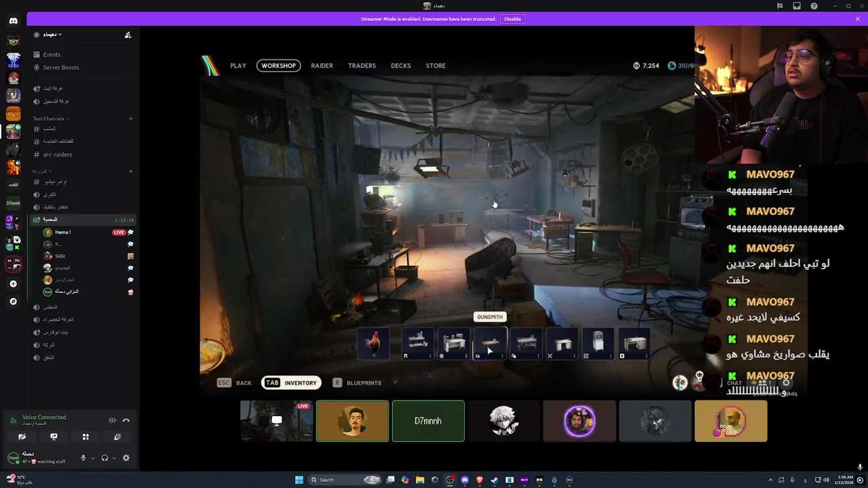Select the live stream thumbnail tile
The width and height of the screenshot is (868, 488).
[x=277, y=421]
